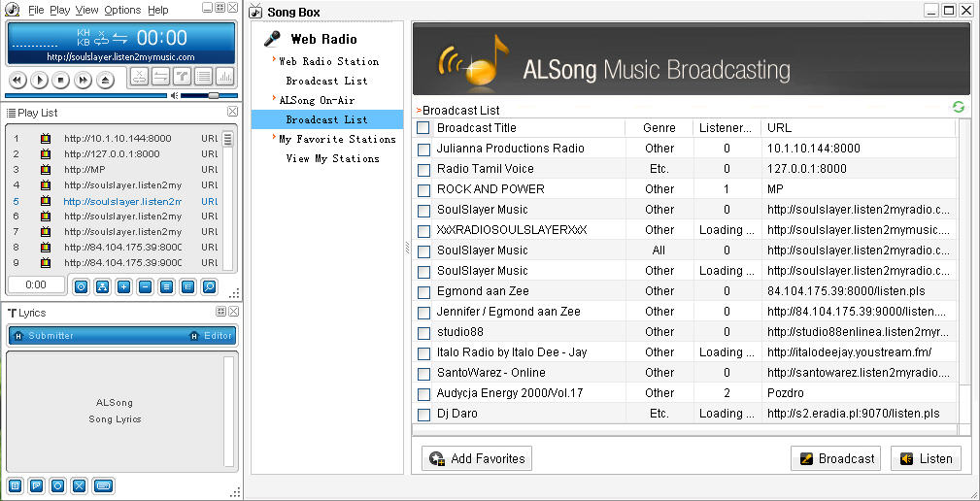Click the ALSong note icon in player title bar
Viewport: 980px width, 501px height.
12,10
